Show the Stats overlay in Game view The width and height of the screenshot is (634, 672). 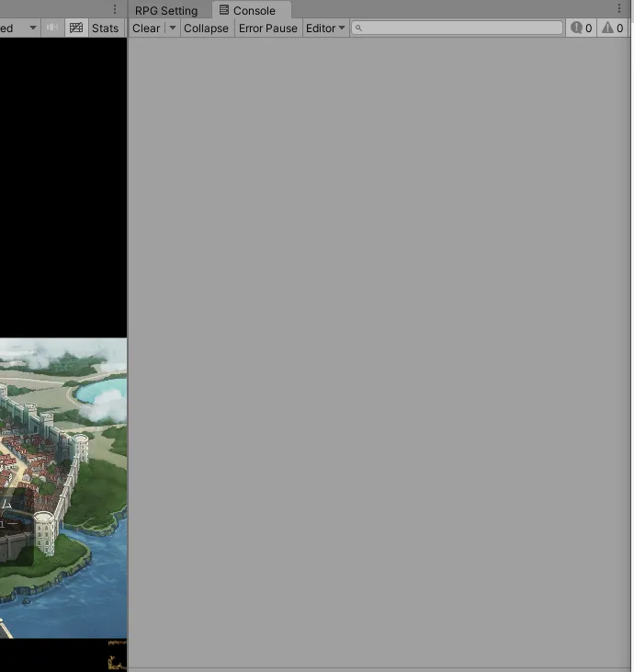[106, 28]
